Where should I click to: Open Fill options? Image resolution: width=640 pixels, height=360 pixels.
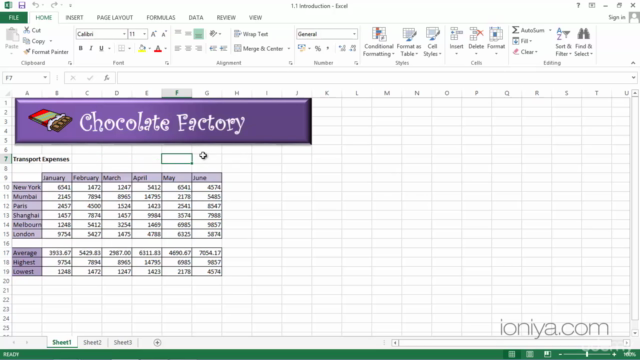click(522, 41)
